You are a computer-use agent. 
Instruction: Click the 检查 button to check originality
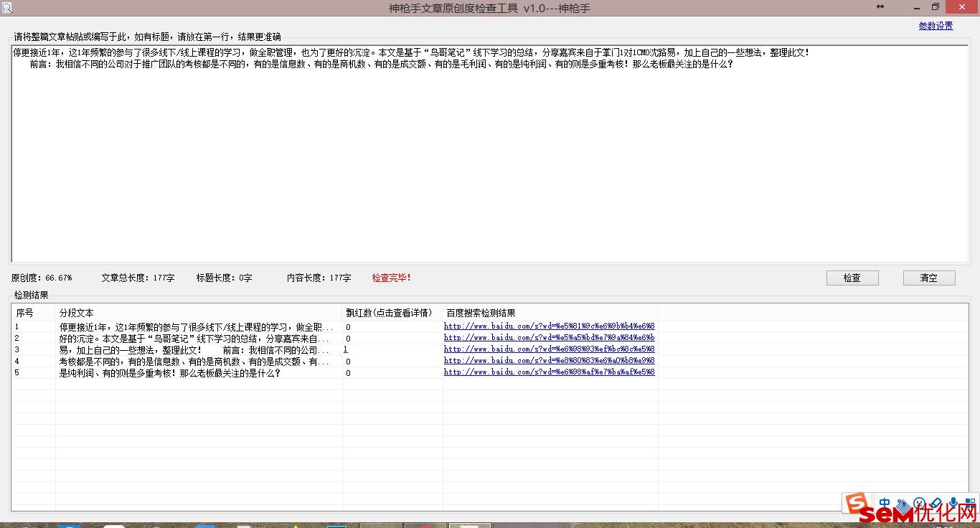tap(852, 278)
